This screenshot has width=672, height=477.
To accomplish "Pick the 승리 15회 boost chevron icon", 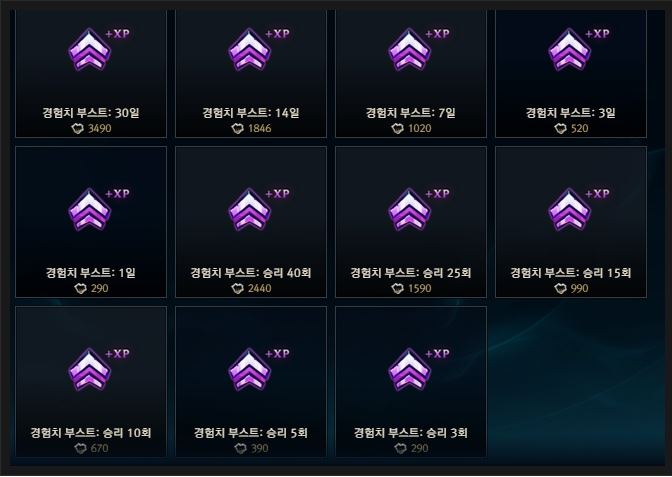I will click(x=569, y=210).
